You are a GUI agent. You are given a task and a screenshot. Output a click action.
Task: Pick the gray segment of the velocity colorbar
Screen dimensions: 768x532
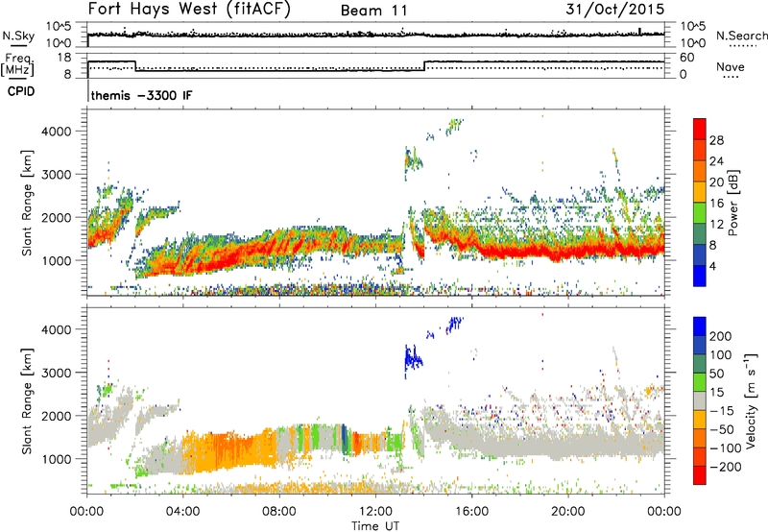coord(700,400)
